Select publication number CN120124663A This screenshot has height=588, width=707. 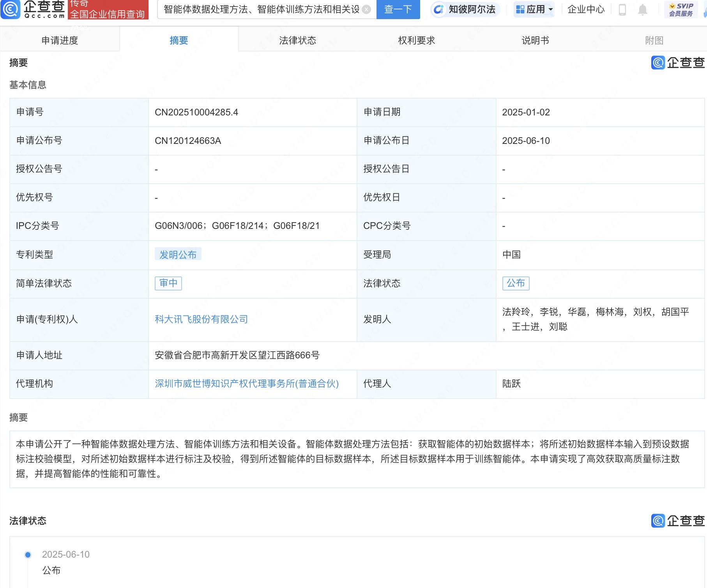pyautogui.click(x=188, y=141)
